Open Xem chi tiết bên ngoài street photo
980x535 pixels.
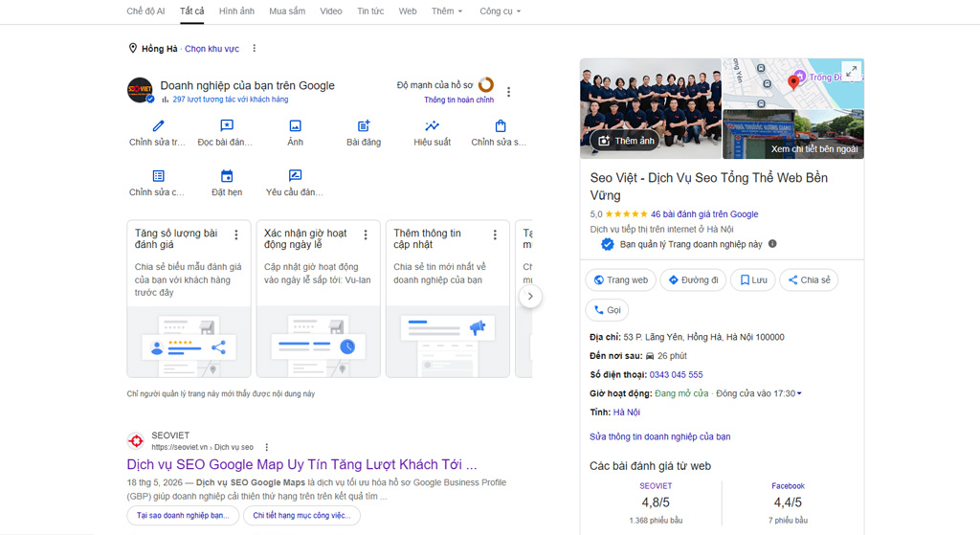tap(793, 134)
